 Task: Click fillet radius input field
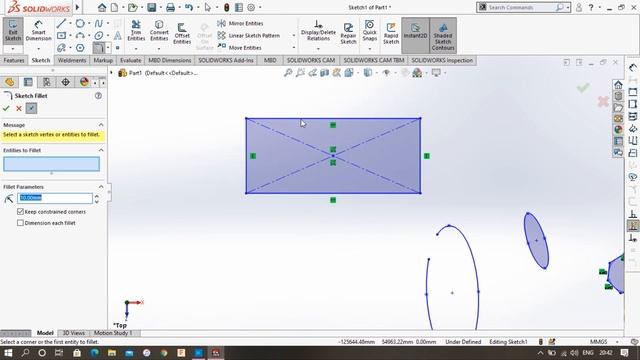pyautogui.click(x=55, y=198)
